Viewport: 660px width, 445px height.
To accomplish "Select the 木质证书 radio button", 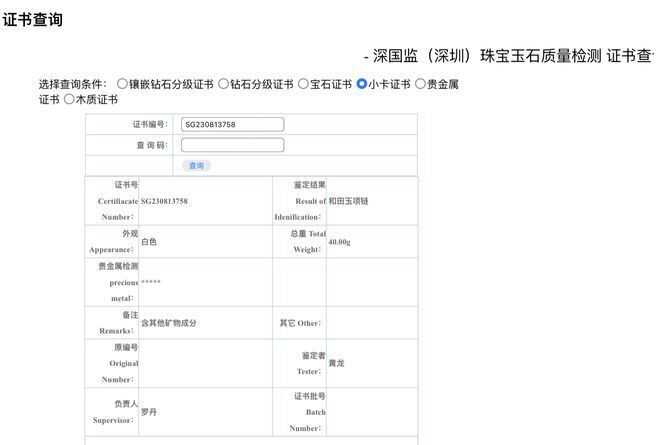I will (x=69, y=100).
